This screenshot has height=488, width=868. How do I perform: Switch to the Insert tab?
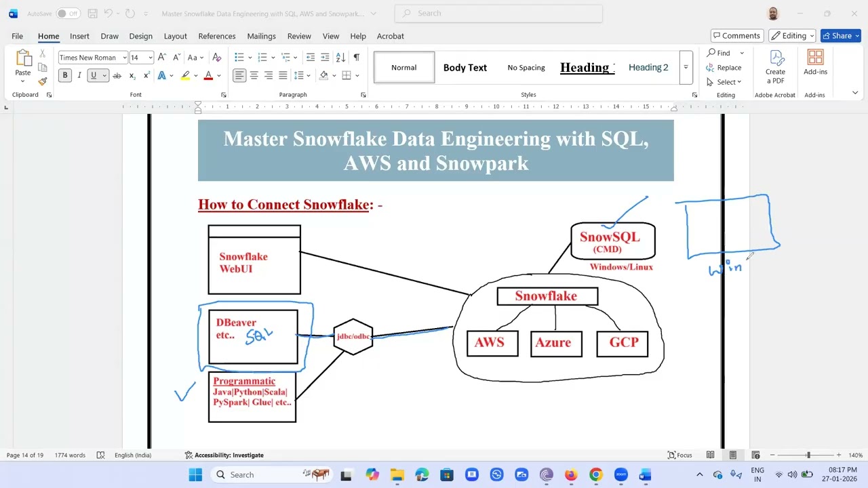(79, 36)
